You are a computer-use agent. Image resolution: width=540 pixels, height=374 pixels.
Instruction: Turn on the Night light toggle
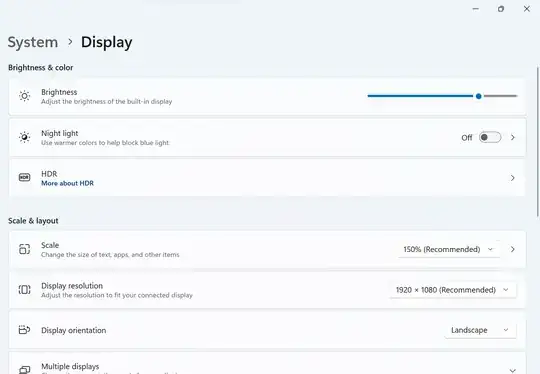(490, 137)
